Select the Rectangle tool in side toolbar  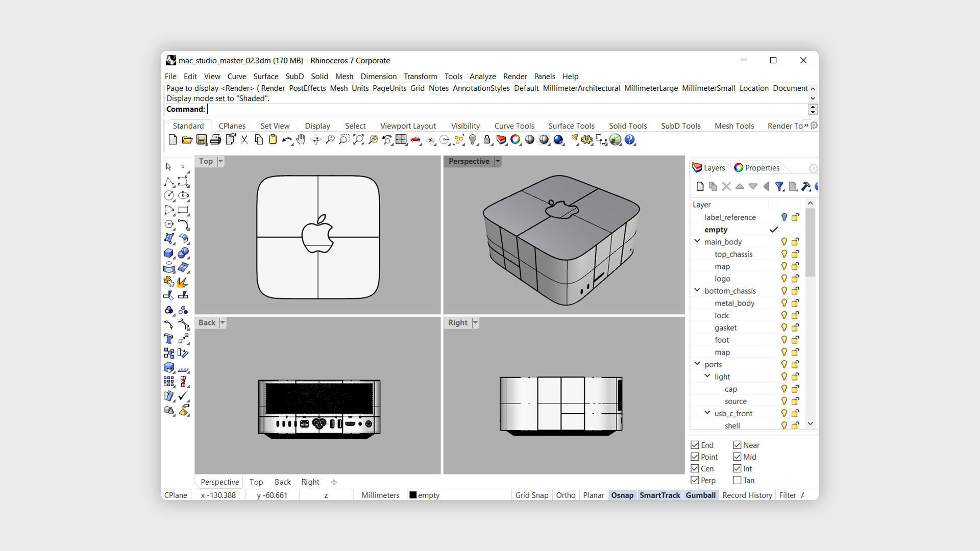click(183, 210)
